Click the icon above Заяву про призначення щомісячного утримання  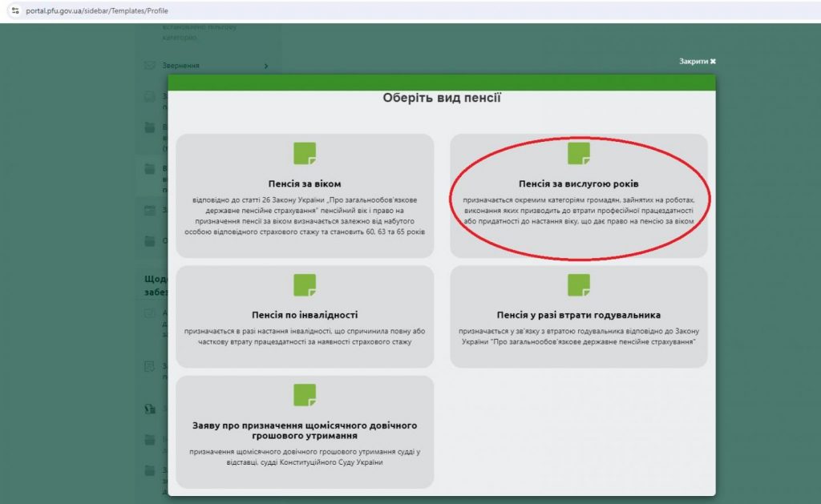305,395
